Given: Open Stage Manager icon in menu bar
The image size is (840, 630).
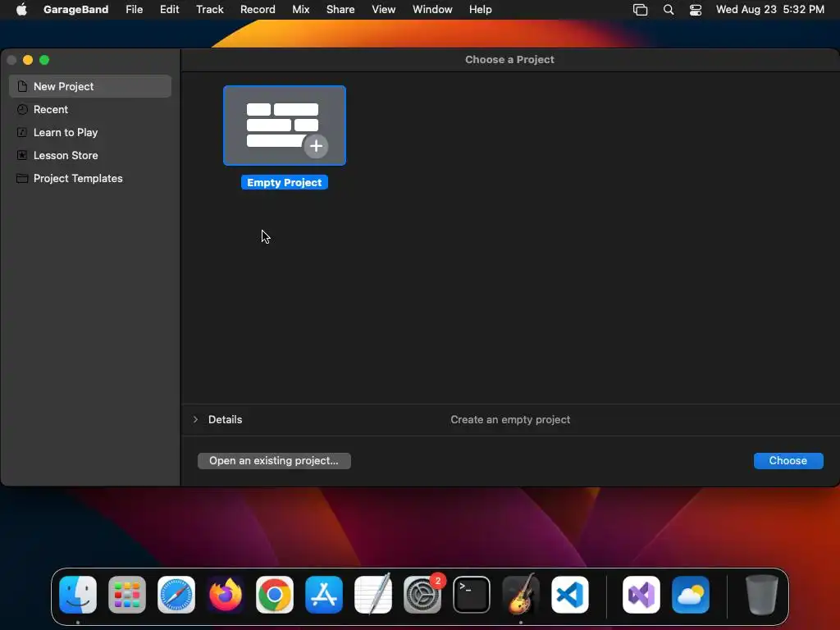Looking at the screenshot, I should [640, 9].
